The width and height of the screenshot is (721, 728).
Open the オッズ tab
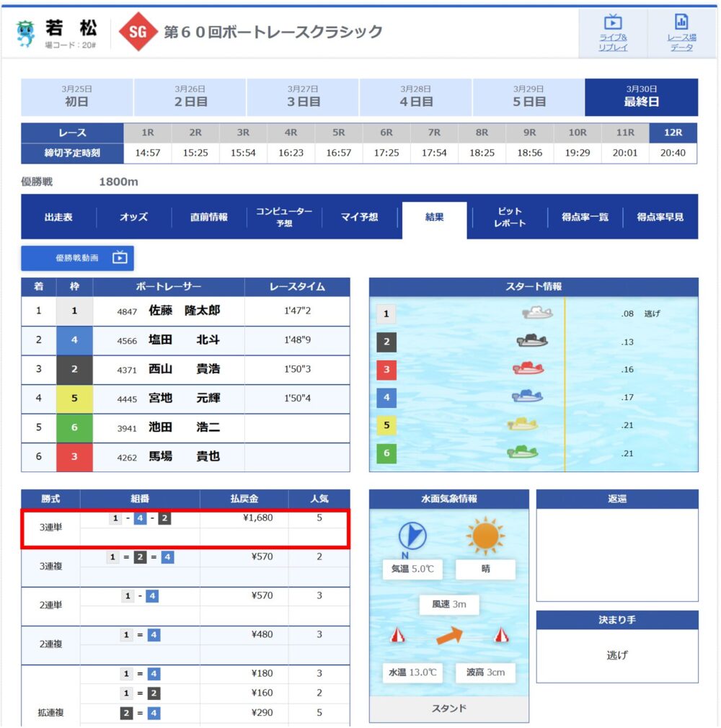[134, 217]
